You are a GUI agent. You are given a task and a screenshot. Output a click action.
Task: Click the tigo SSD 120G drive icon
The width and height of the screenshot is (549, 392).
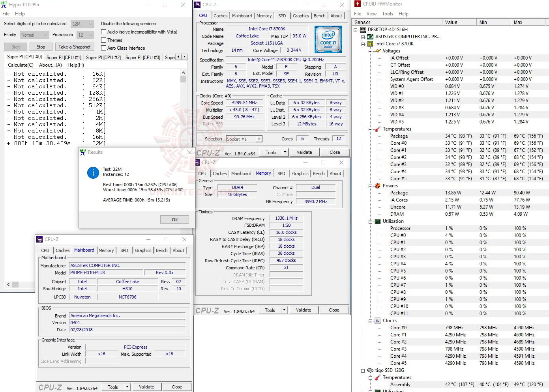click(x=370, y=370)
